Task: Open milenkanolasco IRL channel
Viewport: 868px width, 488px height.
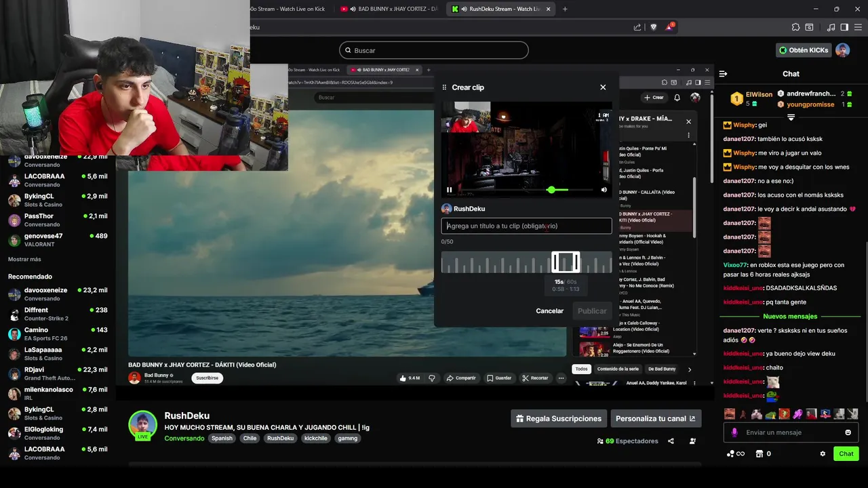Action: [58, 394]
